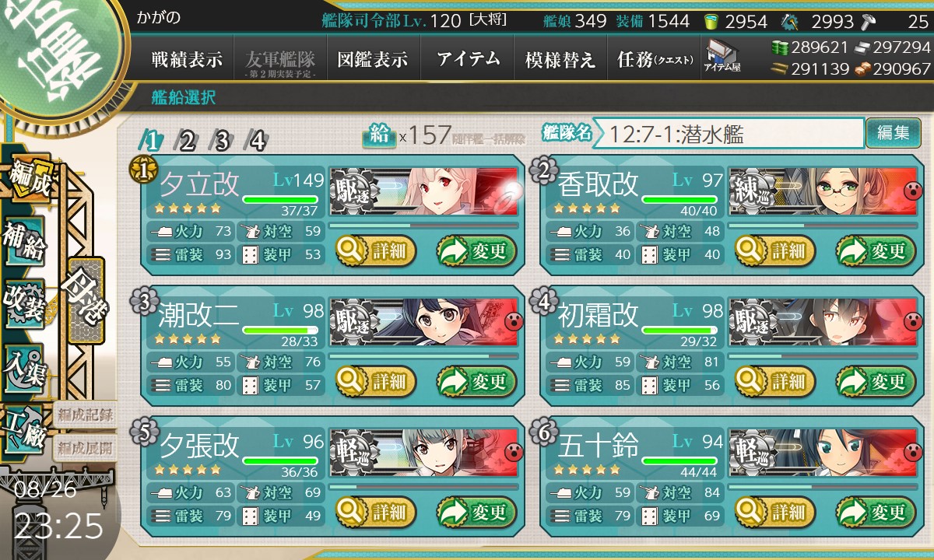This screenshot has width=934, height=560.
Task: Open the 補給 resupply sidebar icon
Action: point(25,241)
